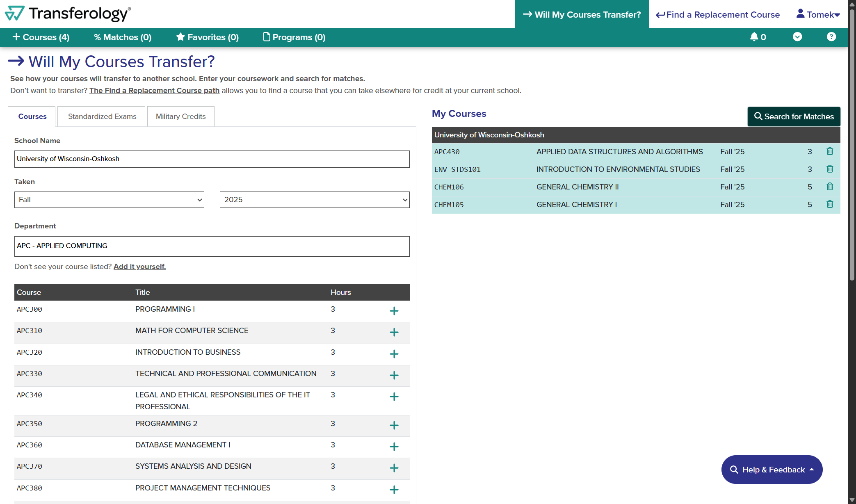Add APC350 Programming 2 course
Screen dimensions: 856x504
(394, 425)
